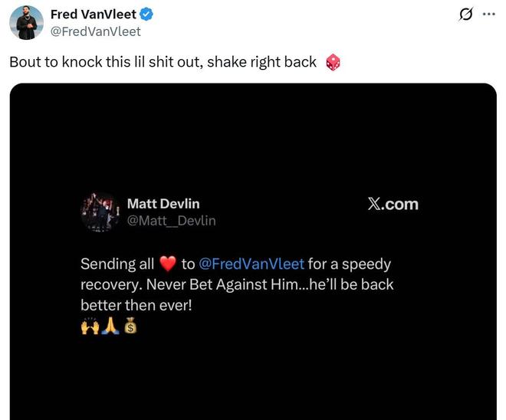Open the Grok slashed-circle icon
This screenshot has width=506, height=420.
click(x=465, y=15)
